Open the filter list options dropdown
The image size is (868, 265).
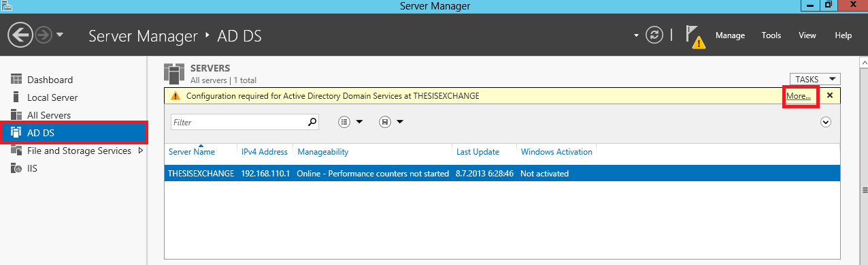coord(351,122)
